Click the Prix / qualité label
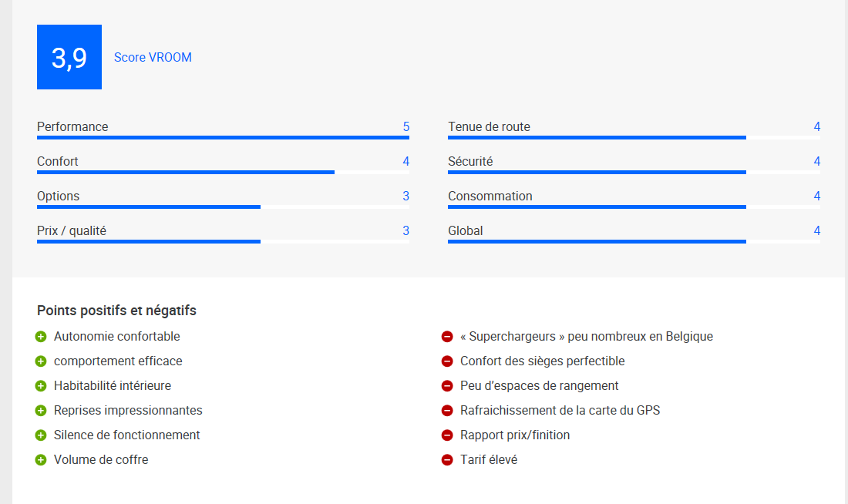 [x=72, y=231]
